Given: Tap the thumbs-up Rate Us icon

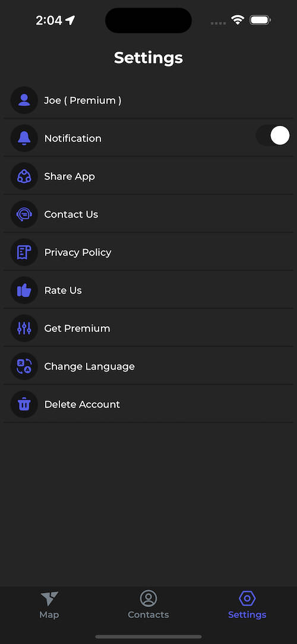Looking at the screenshot, I should (x=24, y=291).
